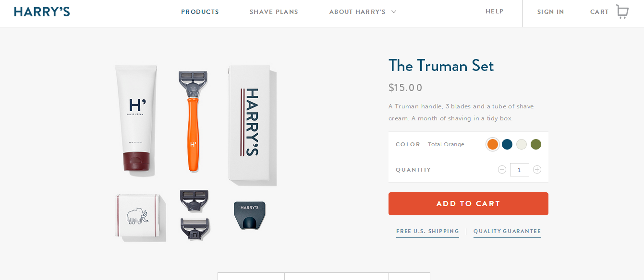Open the Help link
The width and height of the screenshot is (644, 280).
[495, 12]
